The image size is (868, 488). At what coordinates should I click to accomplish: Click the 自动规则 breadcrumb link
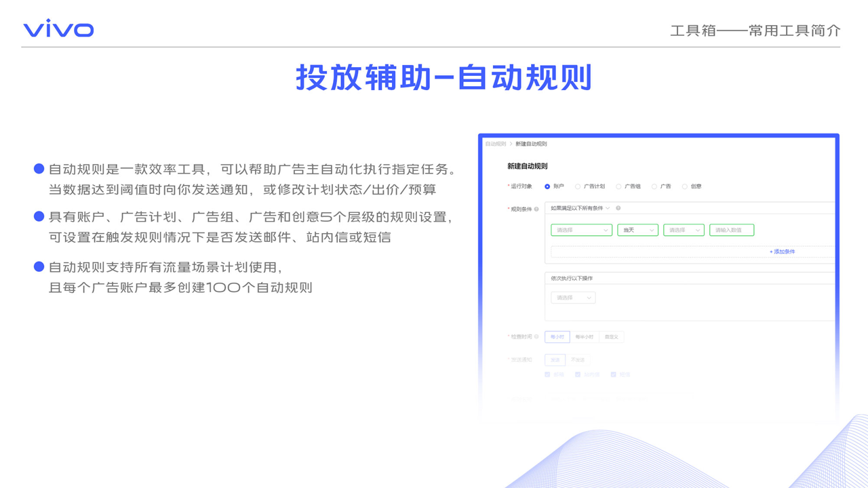click(495, 144)
